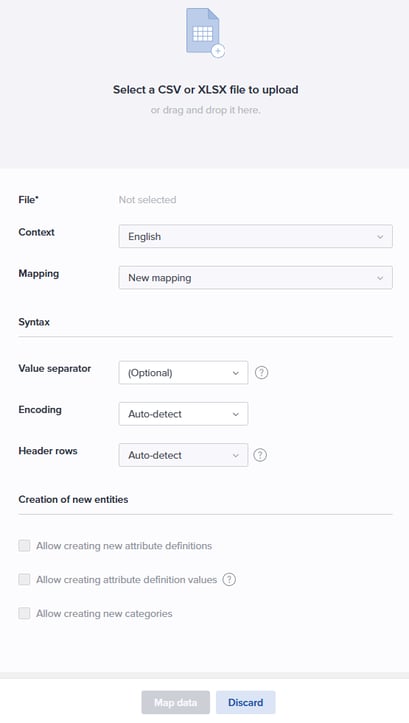409x723 pixels.
Task: Click the Map data button
Action: click(x=176, y=702)
